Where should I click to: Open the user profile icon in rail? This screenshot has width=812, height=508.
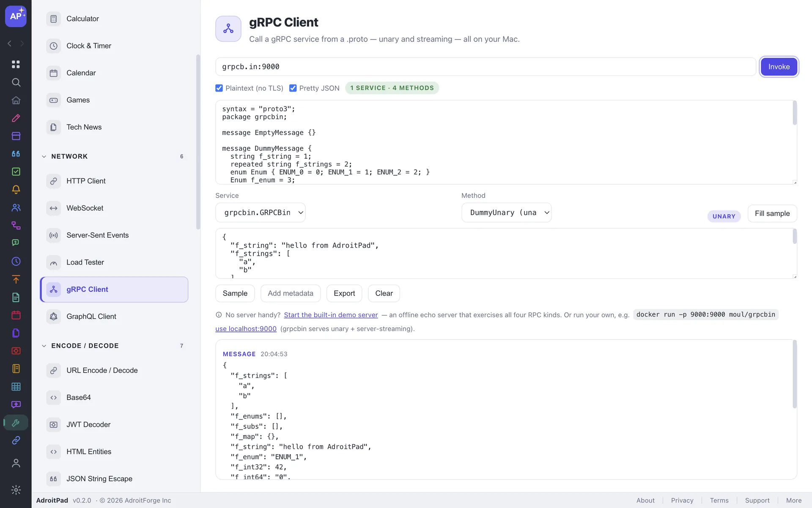point(16,463)
